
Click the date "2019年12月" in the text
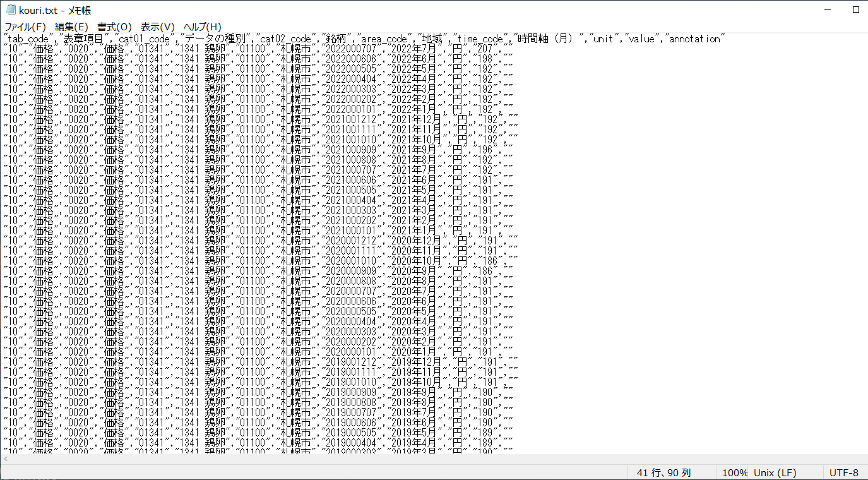click(x=416, y=363)
